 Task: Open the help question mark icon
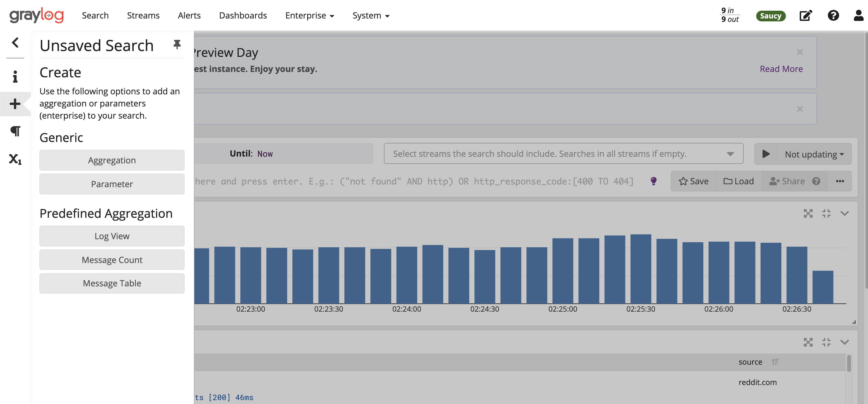[833, 16]
